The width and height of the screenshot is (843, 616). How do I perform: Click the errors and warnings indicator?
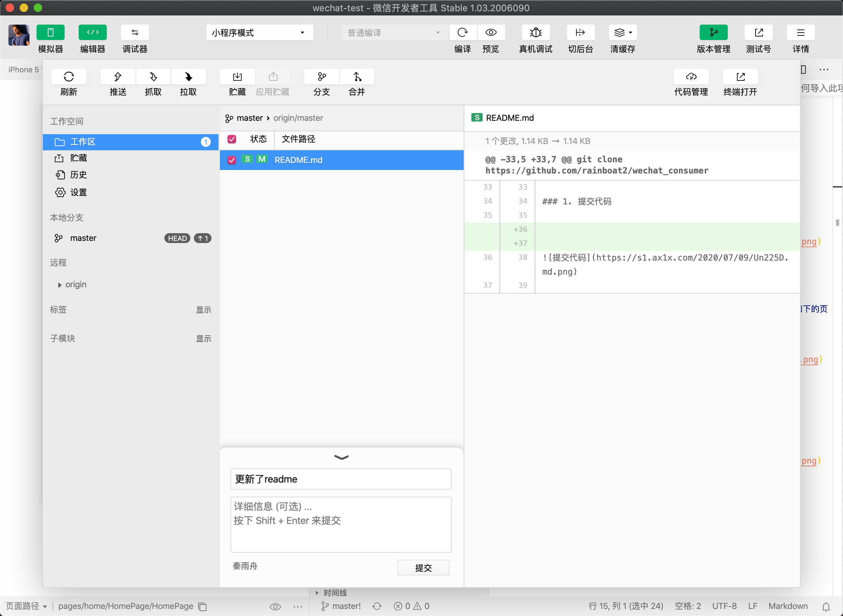pos(412,606)
